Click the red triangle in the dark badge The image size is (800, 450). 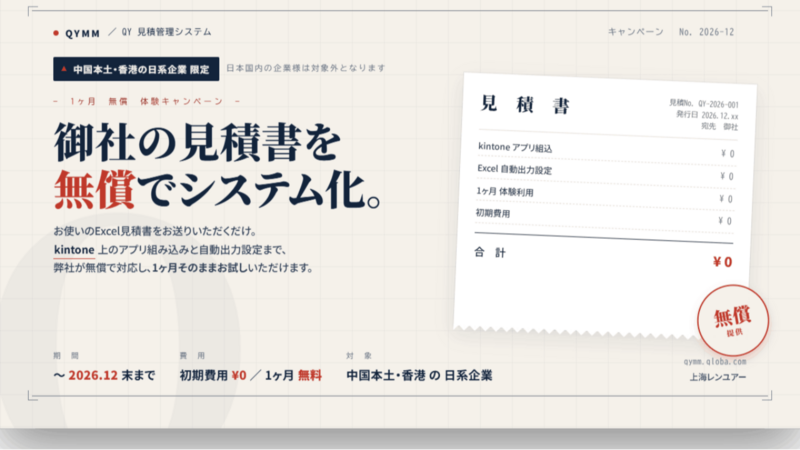point(64,68)
